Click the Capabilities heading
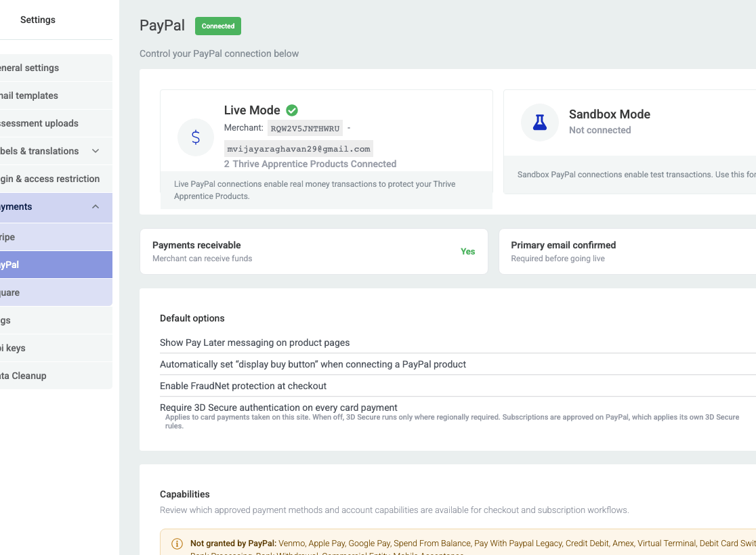 185,494
